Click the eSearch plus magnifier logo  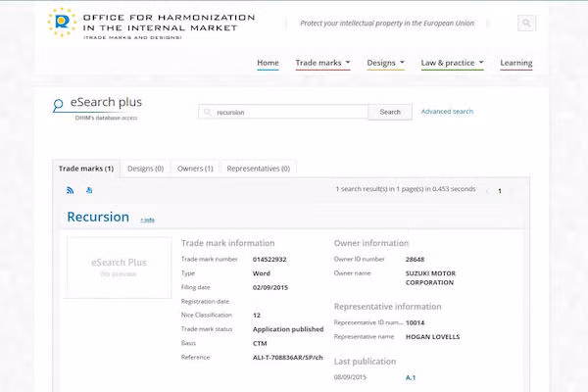tap(59, 105)
